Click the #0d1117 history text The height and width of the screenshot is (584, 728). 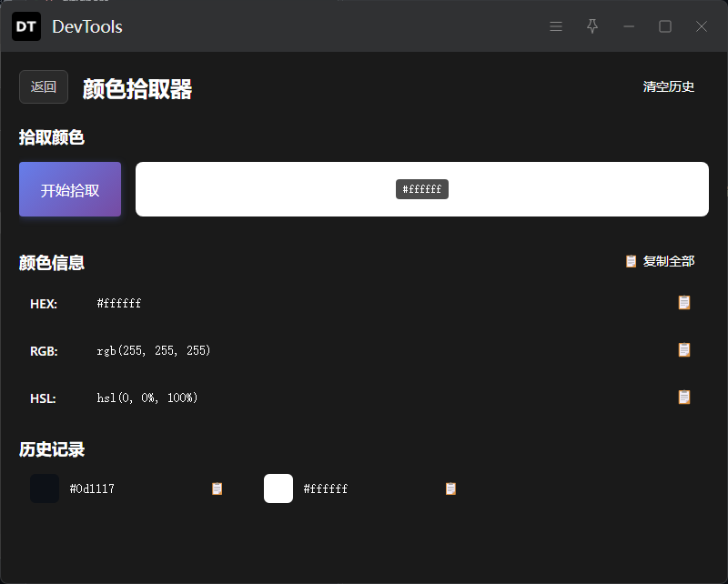(92, 488)
